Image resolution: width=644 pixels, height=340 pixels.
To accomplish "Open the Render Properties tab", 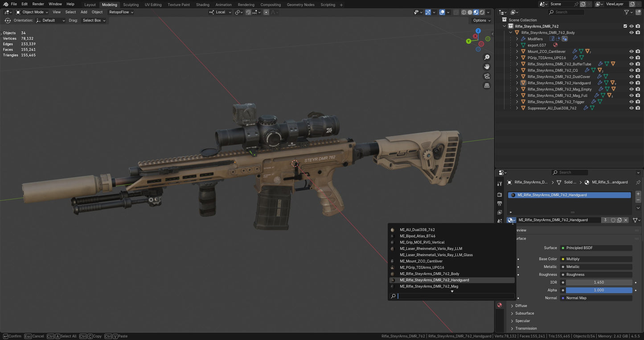I will coord(499,195).
